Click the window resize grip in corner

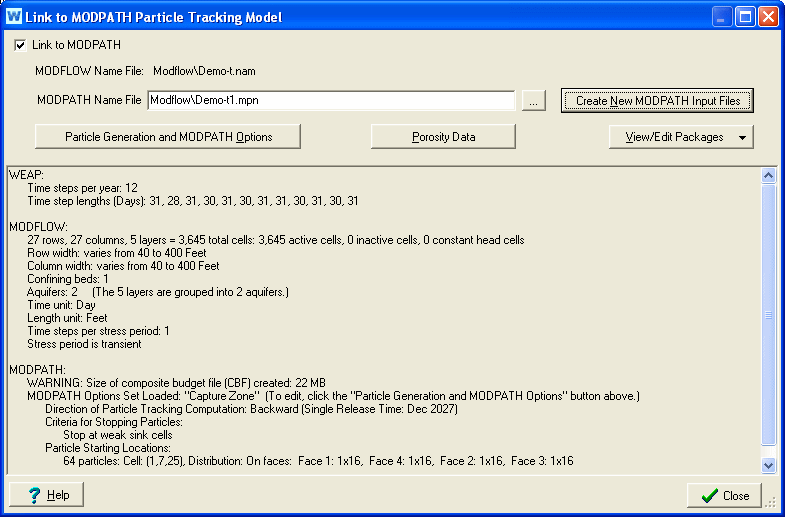pos(771,503)
